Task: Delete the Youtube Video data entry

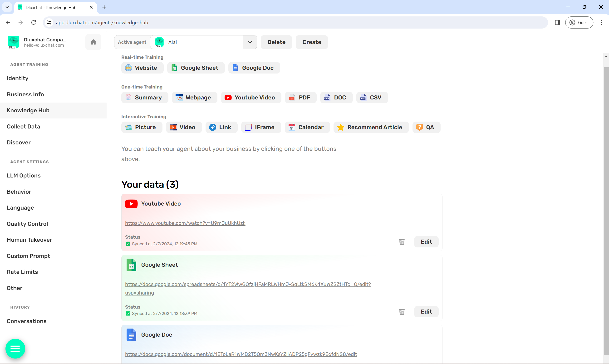Action: [x=402, y=242]
